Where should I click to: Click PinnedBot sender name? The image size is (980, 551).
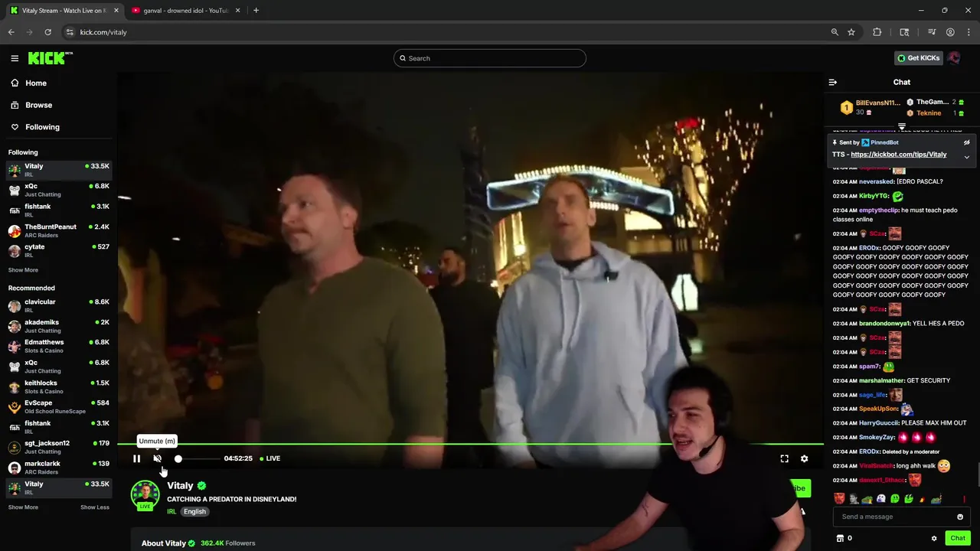coord(884,142)
